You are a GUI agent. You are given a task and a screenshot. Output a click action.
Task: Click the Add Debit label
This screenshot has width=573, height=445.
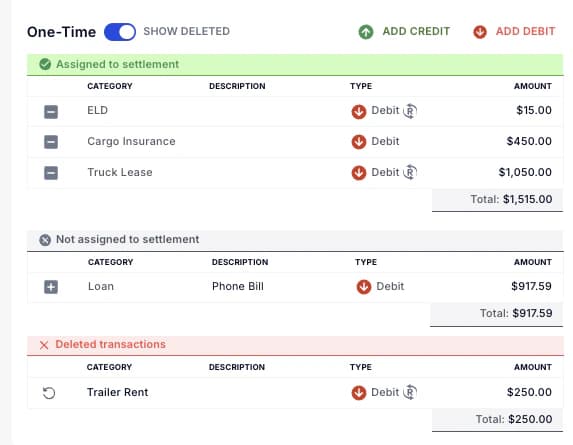525,31
